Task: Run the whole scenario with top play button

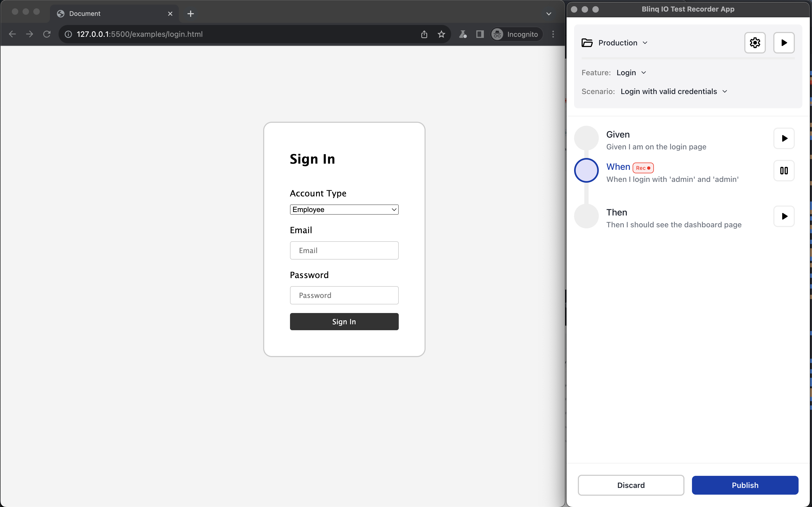Action: pyautogui.click(x=784, y=42)
